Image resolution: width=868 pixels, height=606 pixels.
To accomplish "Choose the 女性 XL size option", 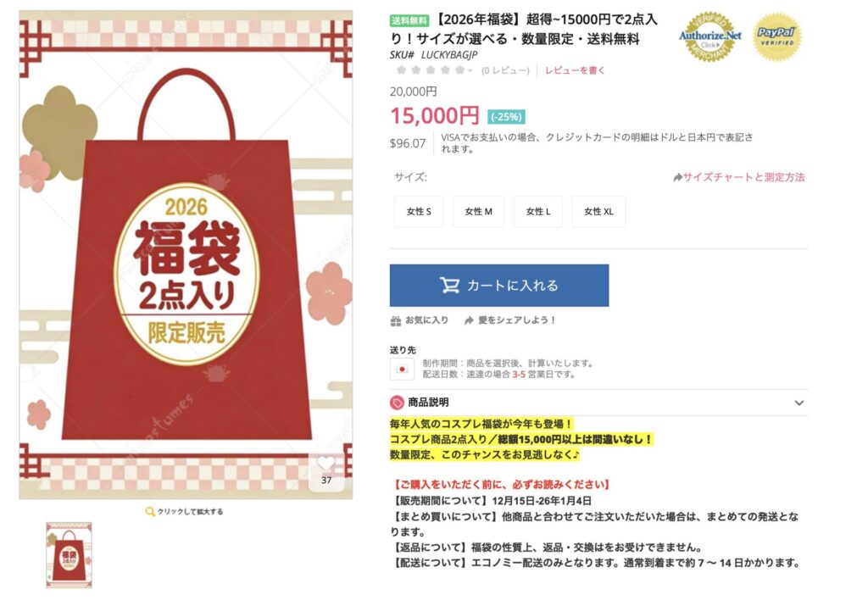I will 598,211.
